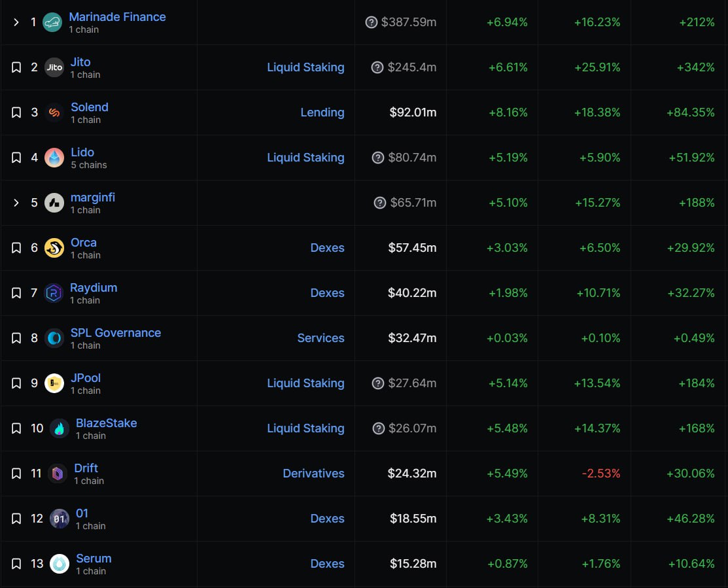Bookmark the Drift protocol
728x588 pixels.
tap(16, 474)
